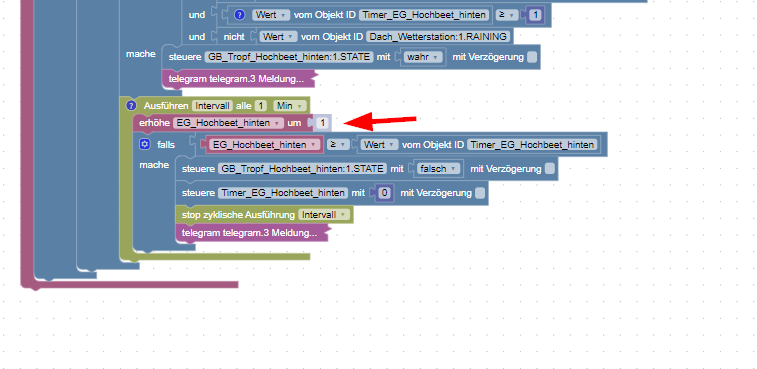Toggle mit Verzögerung for GB_Tropf wahr block
The height and width of the screenshot is (369, 757).
pos(532,57)
